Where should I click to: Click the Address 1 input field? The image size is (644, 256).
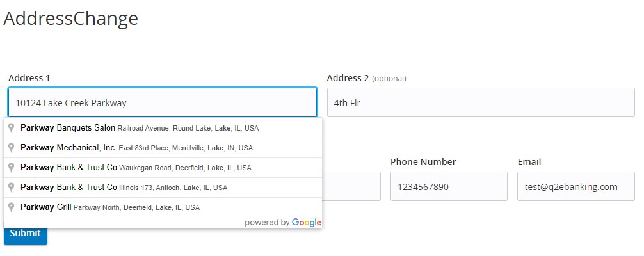[163, 102]
